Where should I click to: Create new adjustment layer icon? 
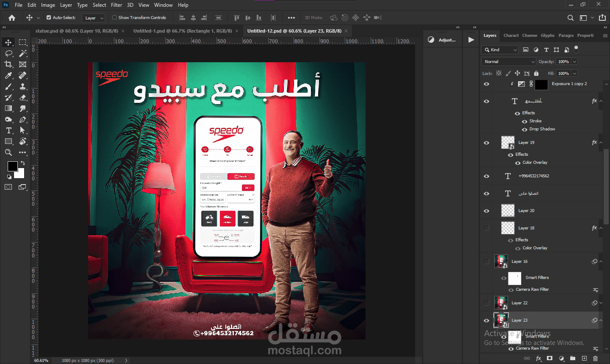(561, 358)
